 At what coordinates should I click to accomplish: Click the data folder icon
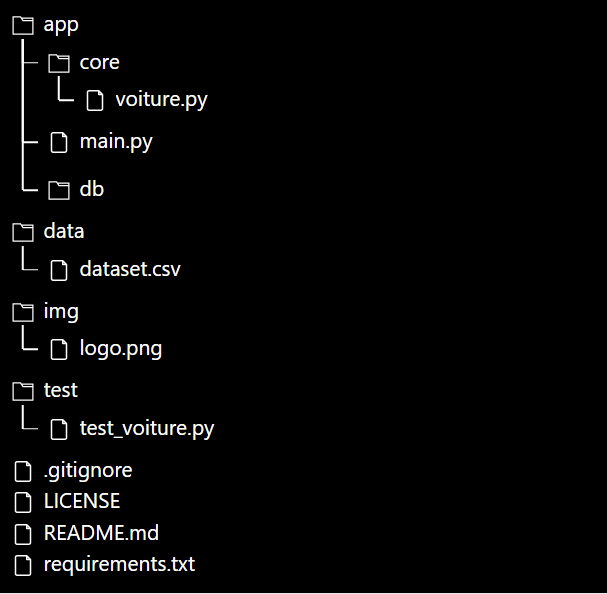[23, 232]
